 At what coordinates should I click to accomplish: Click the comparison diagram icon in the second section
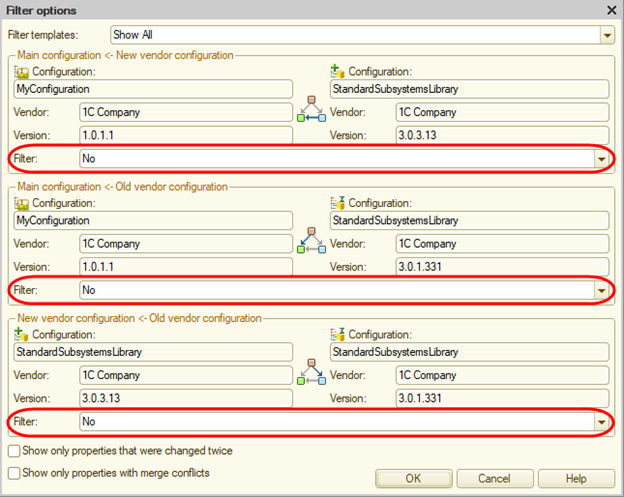coord(311,241)
